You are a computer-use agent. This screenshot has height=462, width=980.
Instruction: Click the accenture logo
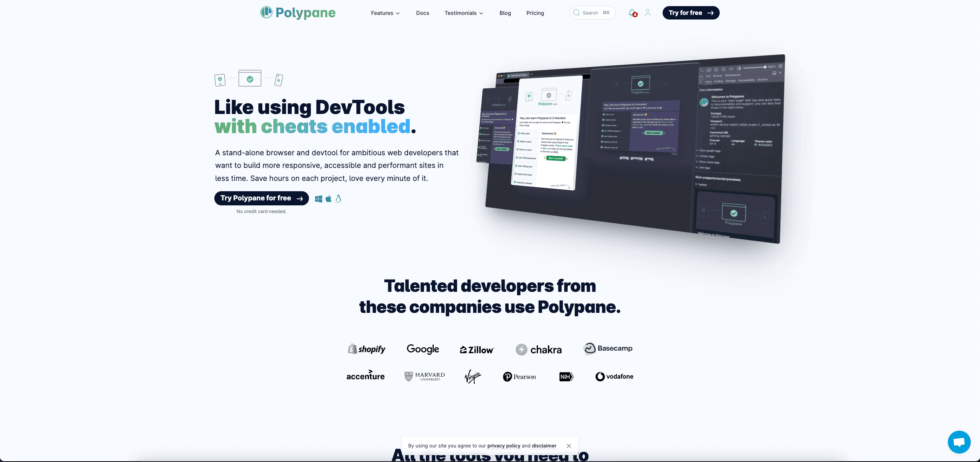366,375
